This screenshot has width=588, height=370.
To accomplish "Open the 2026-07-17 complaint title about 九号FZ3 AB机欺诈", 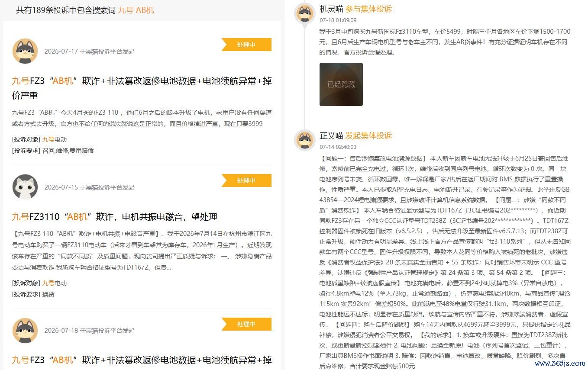I will (142, 88).
